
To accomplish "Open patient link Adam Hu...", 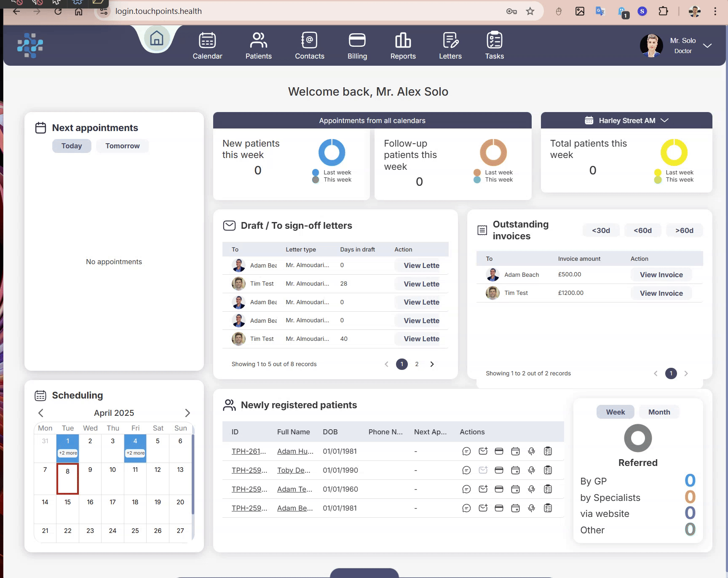I will 295,451.
